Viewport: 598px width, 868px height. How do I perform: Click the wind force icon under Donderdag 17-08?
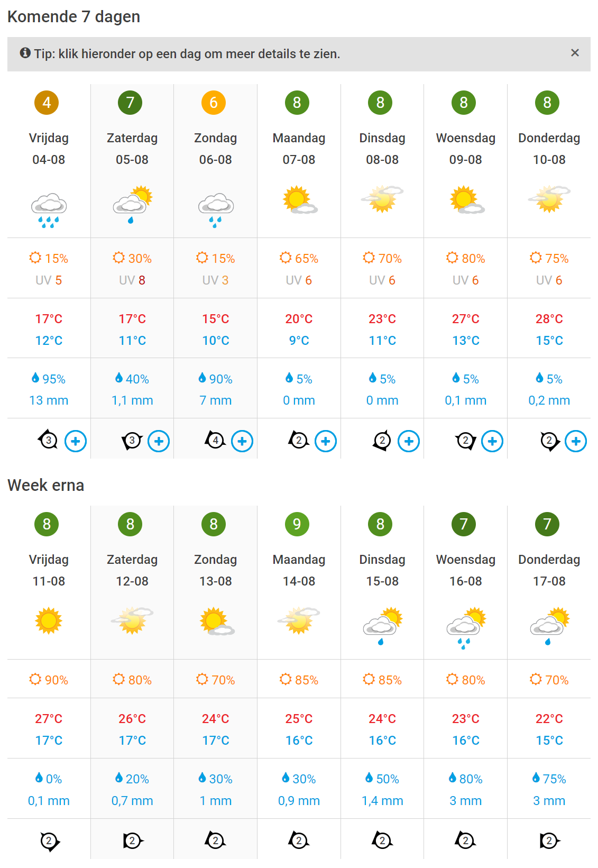pyautogui.click(x=549, y=840)
